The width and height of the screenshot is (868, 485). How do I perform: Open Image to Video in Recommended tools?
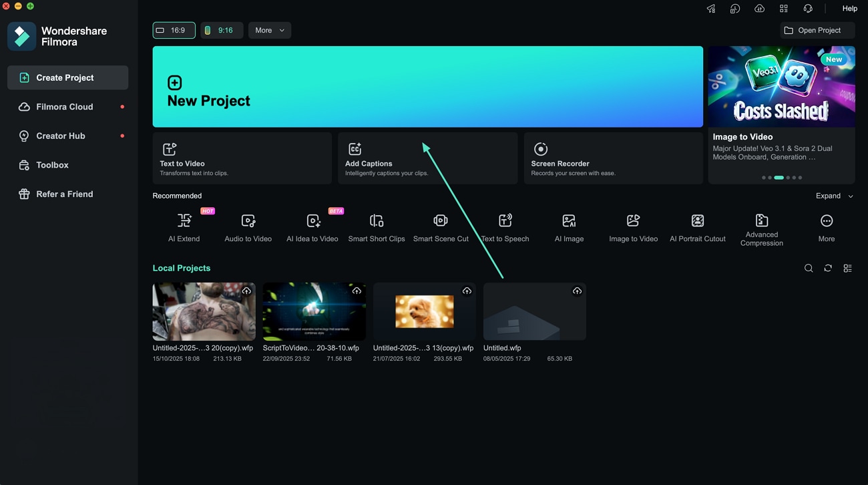pyautogui.click(x=633, y=228)
